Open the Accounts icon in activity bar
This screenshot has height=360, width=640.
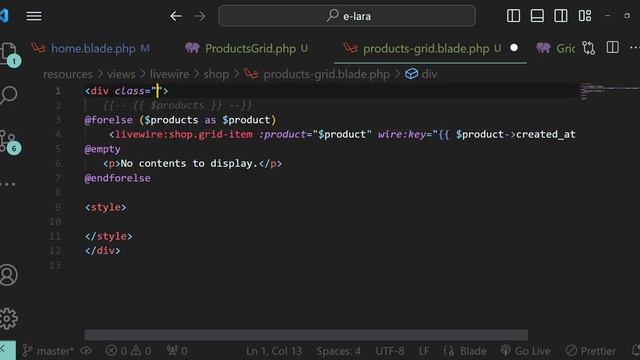pyautogui.click(x=9, y=275)
